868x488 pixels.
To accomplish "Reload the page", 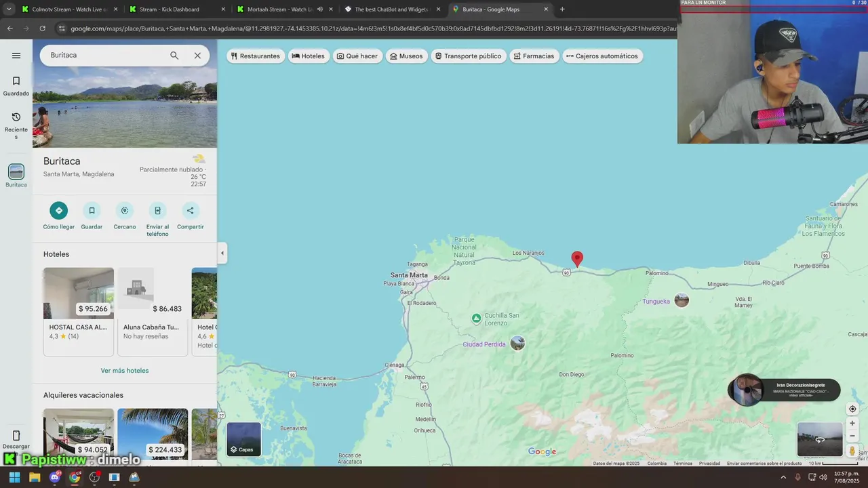I will [42, 28].
